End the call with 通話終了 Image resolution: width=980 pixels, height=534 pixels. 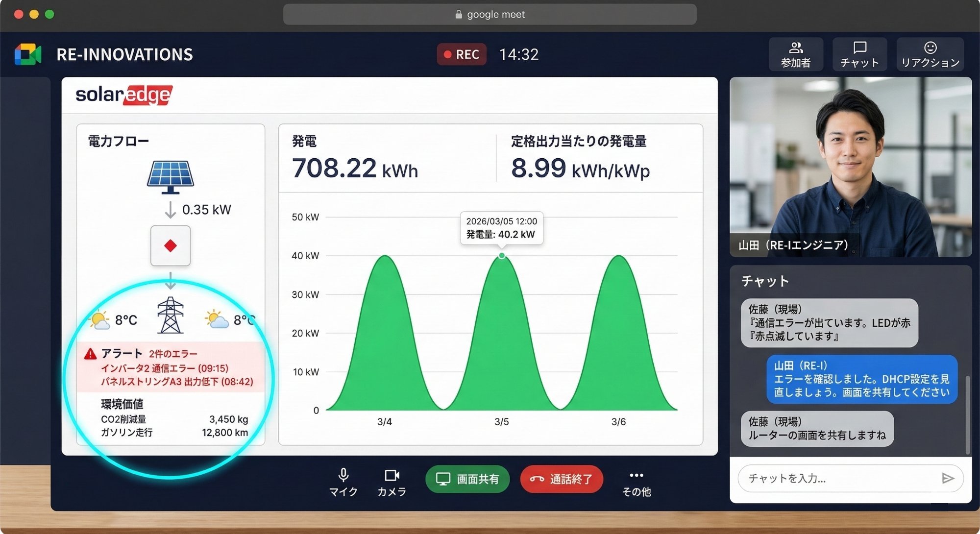pos(562,479)
